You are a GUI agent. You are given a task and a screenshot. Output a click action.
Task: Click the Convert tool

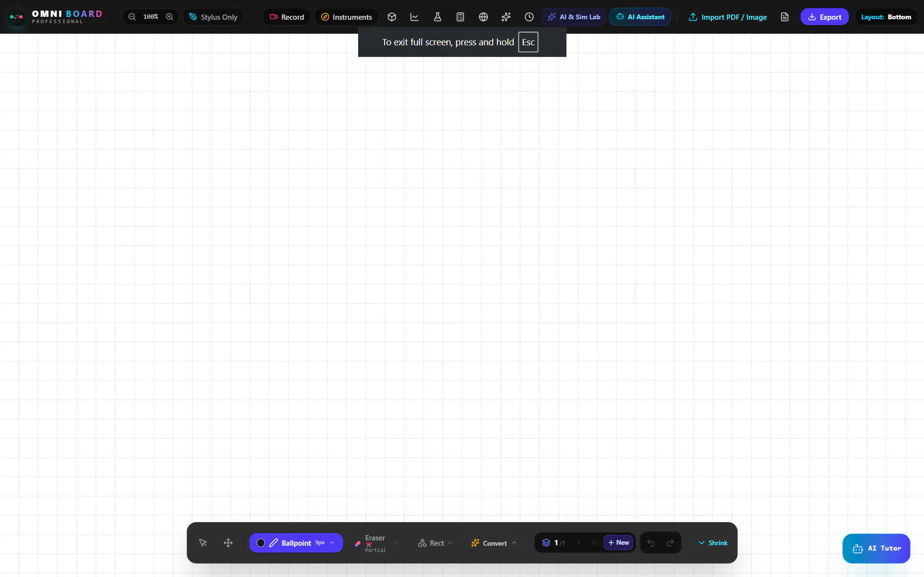[489, 543]
